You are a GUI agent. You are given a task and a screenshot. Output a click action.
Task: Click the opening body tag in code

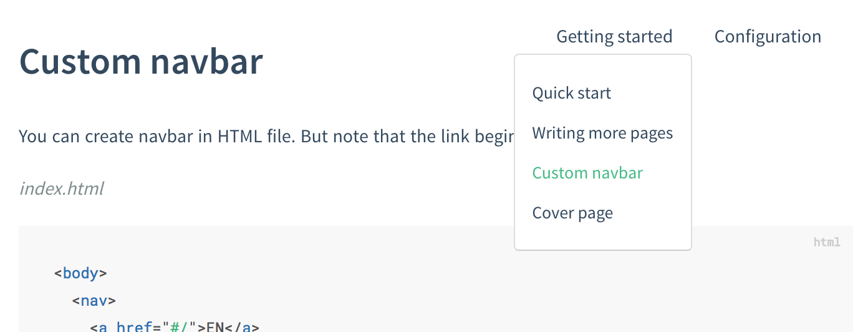click(x=81, y=273)
